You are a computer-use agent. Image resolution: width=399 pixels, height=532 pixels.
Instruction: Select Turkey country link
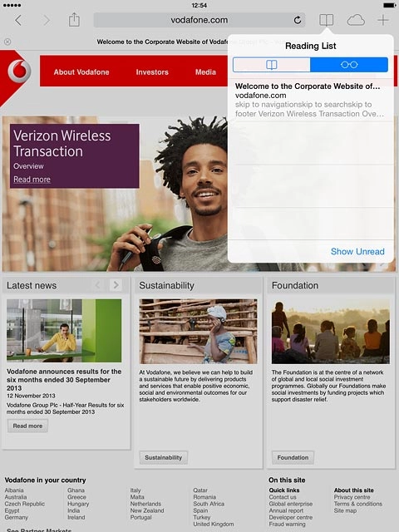(201, 517)
